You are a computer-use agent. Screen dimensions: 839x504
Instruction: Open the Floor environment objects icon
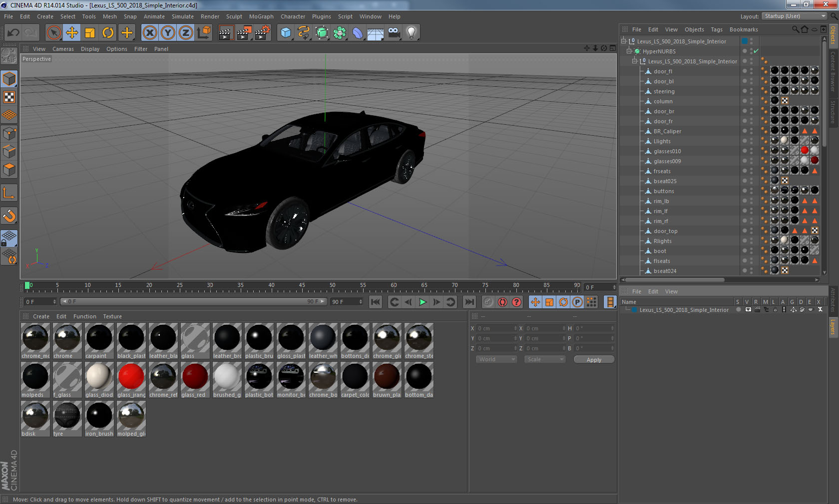(376, 33)
